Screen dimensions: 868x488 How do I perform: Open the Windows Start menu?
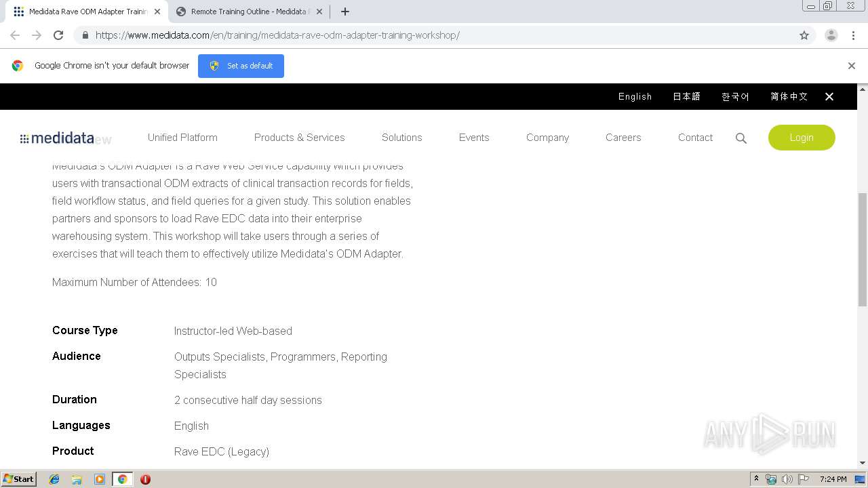click(19, 479)
